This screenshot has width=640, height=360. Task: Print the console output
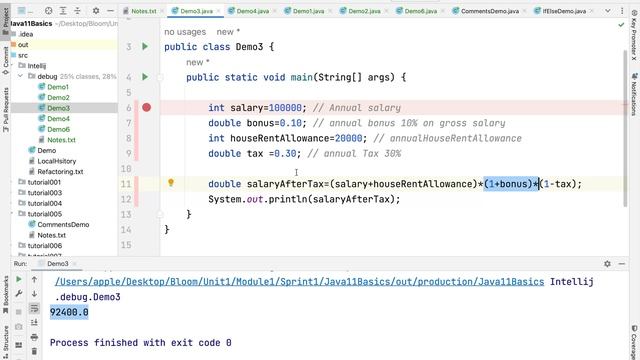click(x=34, y=337)
